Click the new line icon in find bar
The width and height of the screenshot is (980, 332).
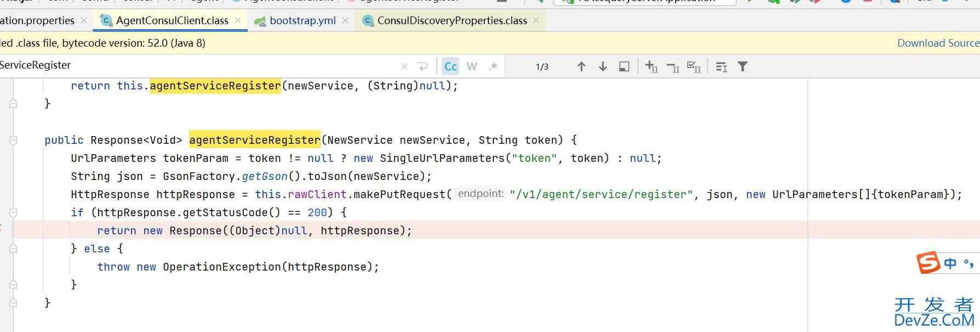(x=423, y=66)
